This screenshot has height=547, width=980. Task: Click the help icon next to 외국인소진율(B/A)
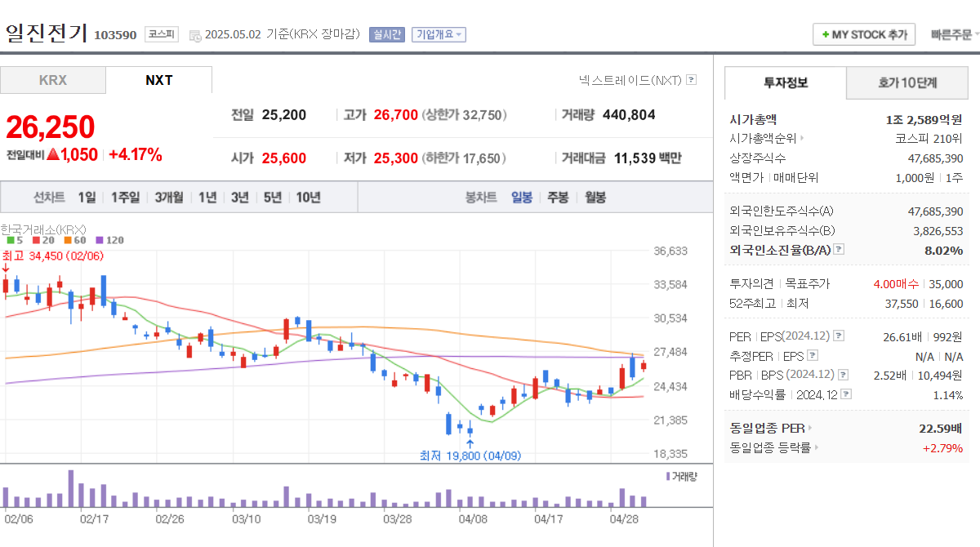(x=839, y=249)
